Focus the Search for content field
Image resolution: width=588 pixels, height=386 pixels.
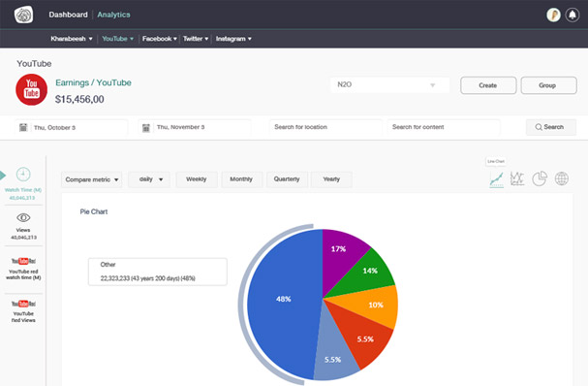tap(444, 127)
